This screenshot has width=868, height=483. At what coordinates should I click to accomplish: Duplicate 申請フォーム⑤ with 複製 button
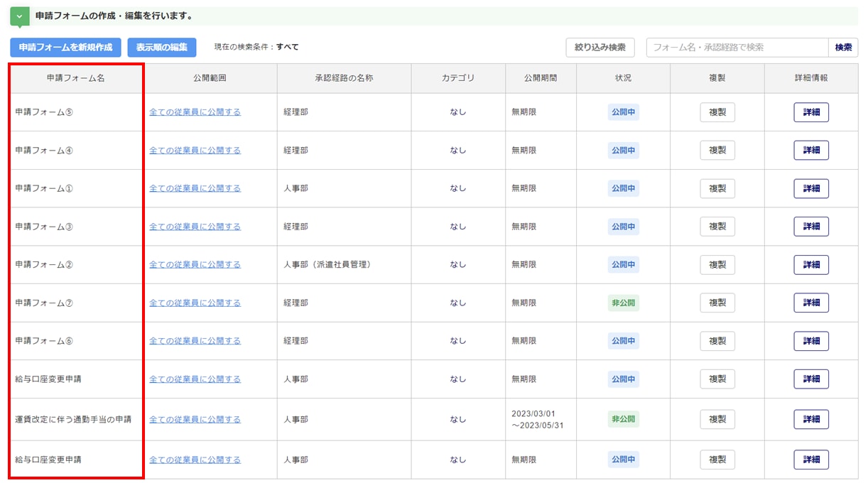pyautogui.click(x=717, y=112)
